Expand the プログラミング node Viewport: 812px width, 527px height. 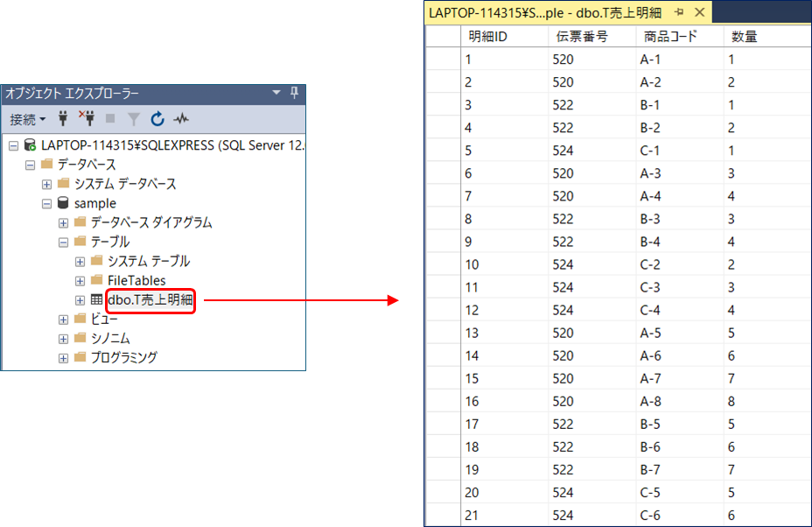pyautogui.click(x=63, y=359)
